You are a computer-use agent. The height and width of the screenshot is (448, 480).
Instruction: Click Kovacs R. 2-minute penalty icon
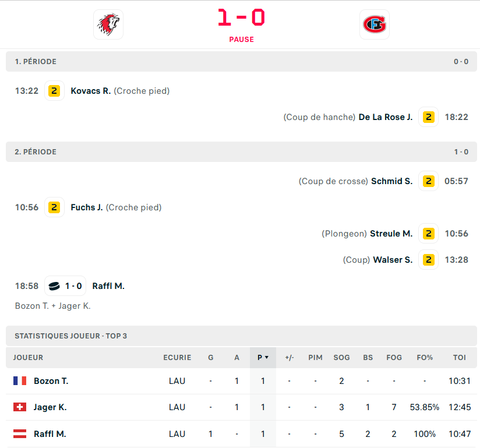click(x=54, y=91)
